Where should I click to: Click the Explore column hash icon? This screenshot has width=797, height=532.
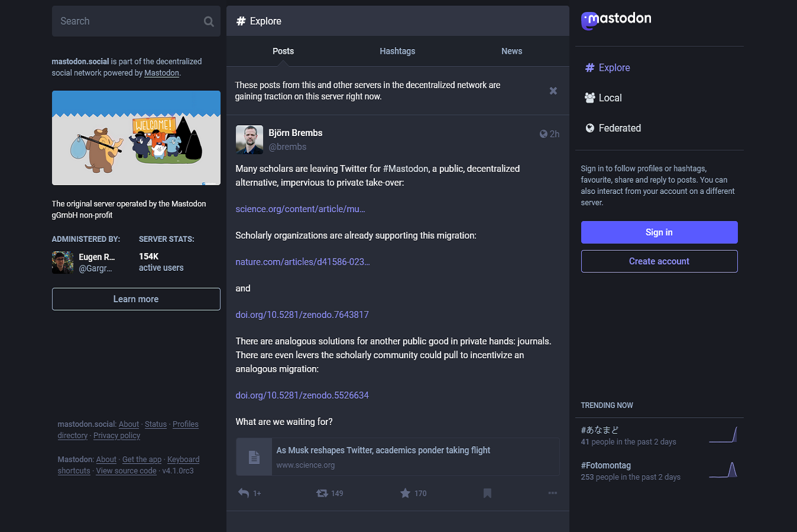pos(241,21)
